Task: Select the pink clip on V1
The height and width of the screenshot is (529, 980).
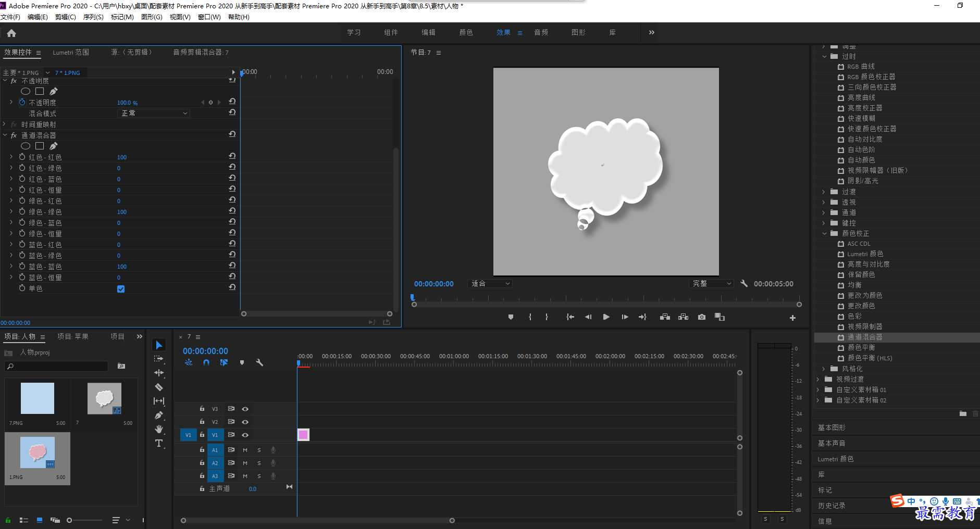Action: pos(303,435)
